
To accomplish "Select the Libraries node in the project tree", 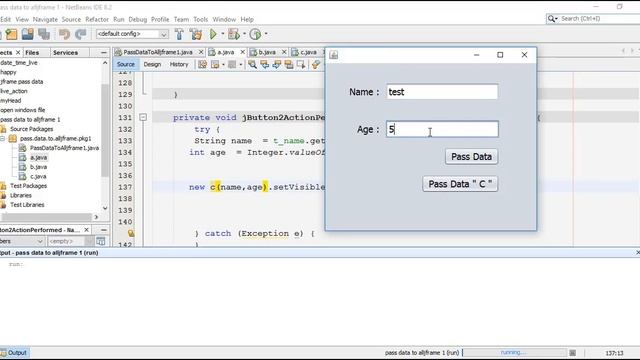I will point(20,196).
